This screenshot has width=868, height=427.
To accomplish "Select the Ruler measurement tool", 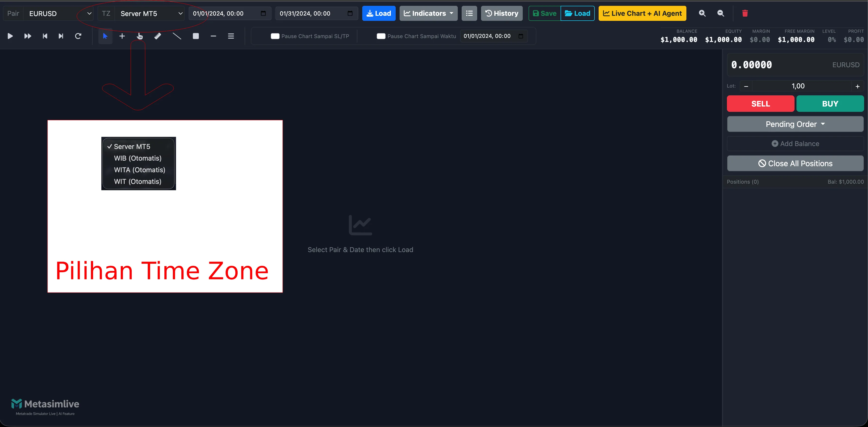I will pyautogui.click(x=157, y=36).
